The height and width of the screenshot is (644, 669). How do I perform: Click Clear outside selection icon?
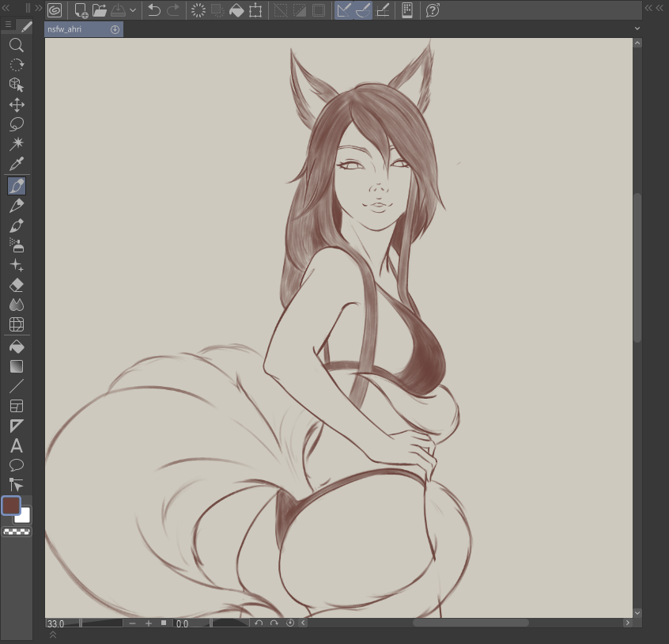tap(217, 10)
